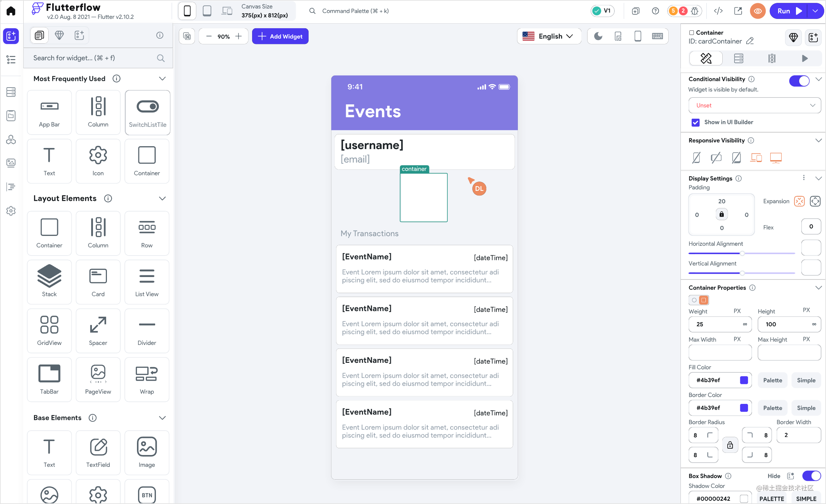Open the home dashboard icon

(11, 11)
